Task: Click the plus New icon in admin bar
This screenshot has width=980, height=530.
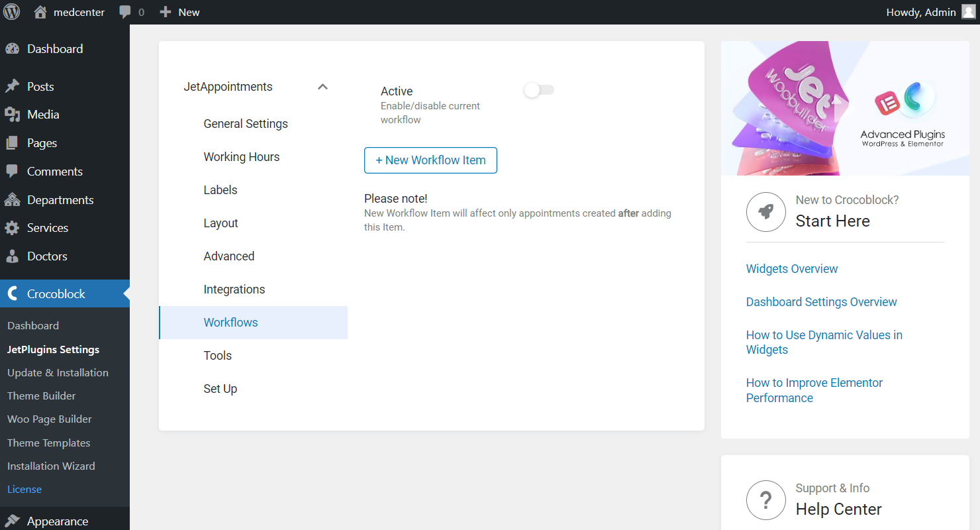Action: pyautogui.click(x=166, y=12)
